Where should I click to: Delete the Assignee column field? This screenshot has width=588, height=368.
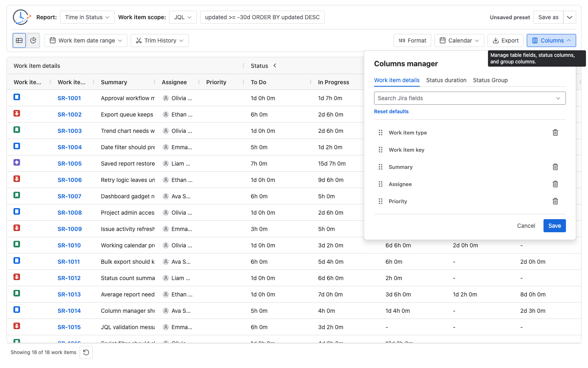tap(555, 184)
